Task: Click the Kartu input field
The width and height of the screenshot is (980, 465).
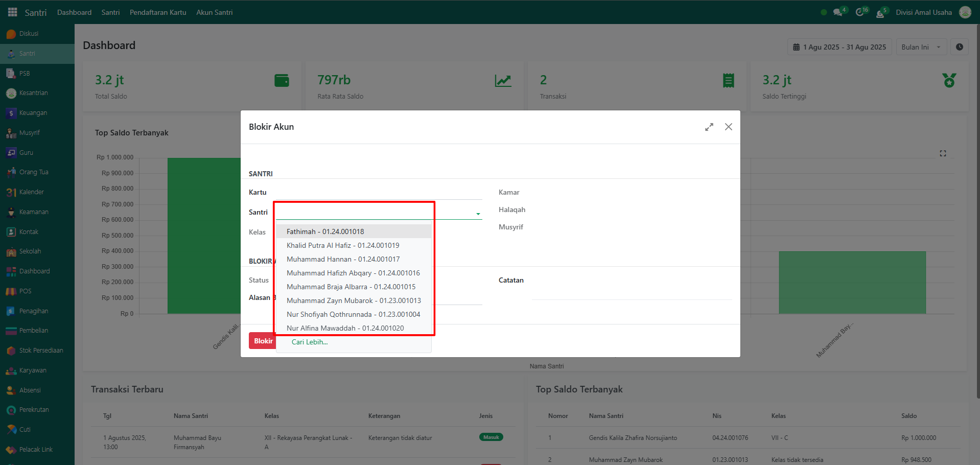Action: pos(378,193)
